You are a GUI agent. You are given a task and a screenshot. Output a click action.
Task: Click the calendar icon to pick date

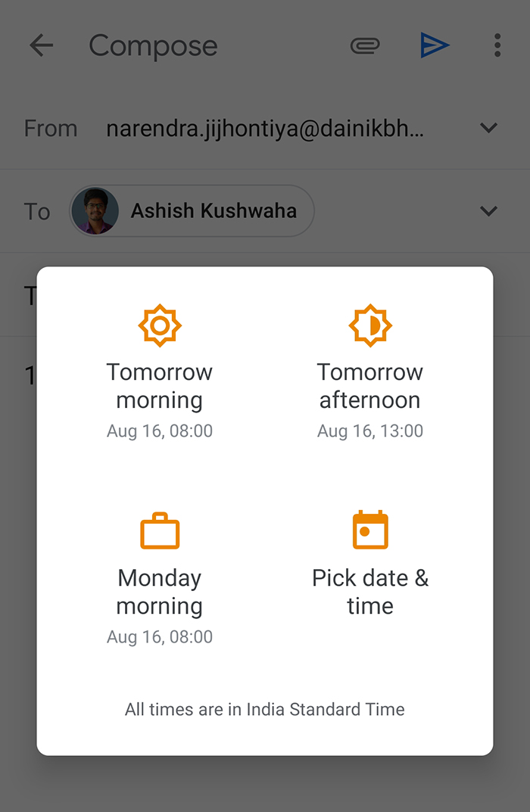pyautogui.click(x=369, y=530)
